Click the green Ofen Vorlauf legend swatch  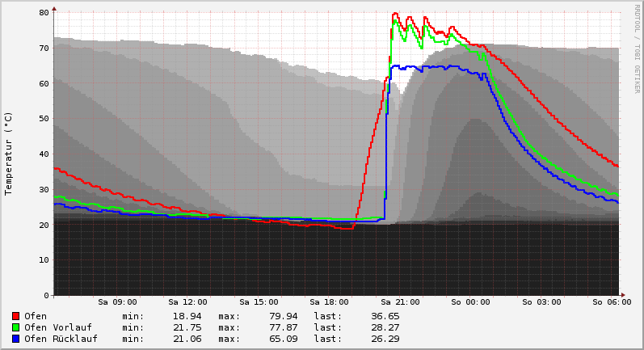pyautogui.click(x=15, y=327)
